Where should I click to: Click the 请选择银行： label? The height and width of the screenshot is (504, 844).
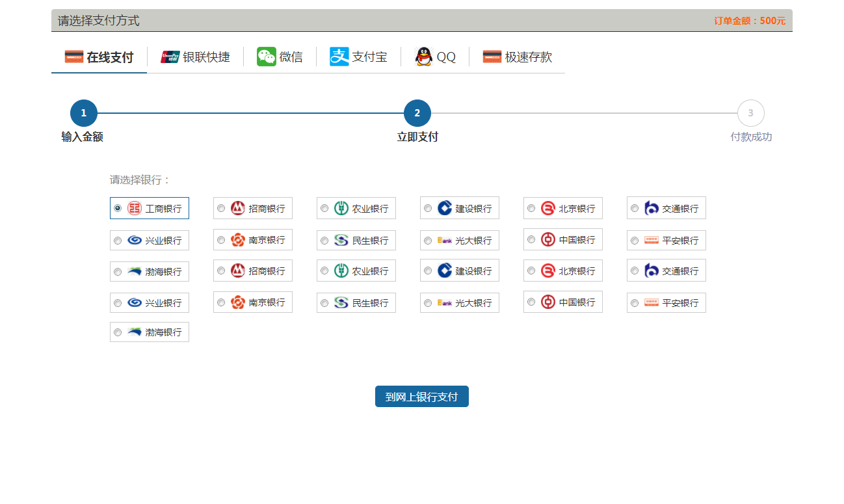pos(140,180)
